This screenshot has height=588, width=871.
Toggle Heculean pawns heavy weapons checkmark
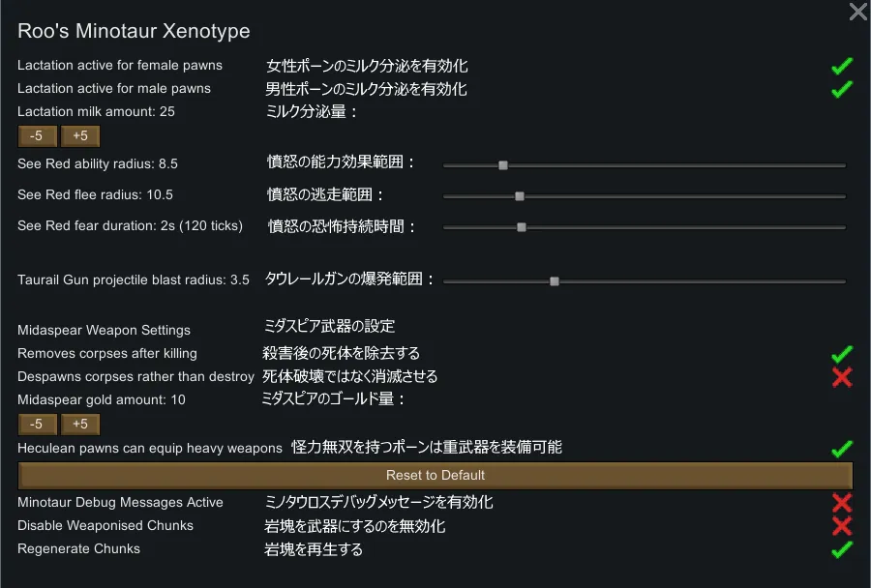point(841,449)
